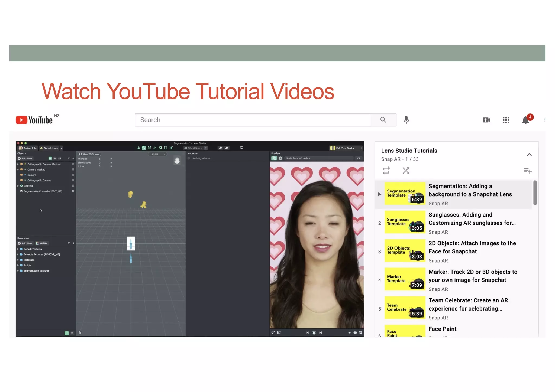This screenshot has width=555, height=392.
Task: Click the layers stack icon in Objects panel
Action: [x=55, y=159]
